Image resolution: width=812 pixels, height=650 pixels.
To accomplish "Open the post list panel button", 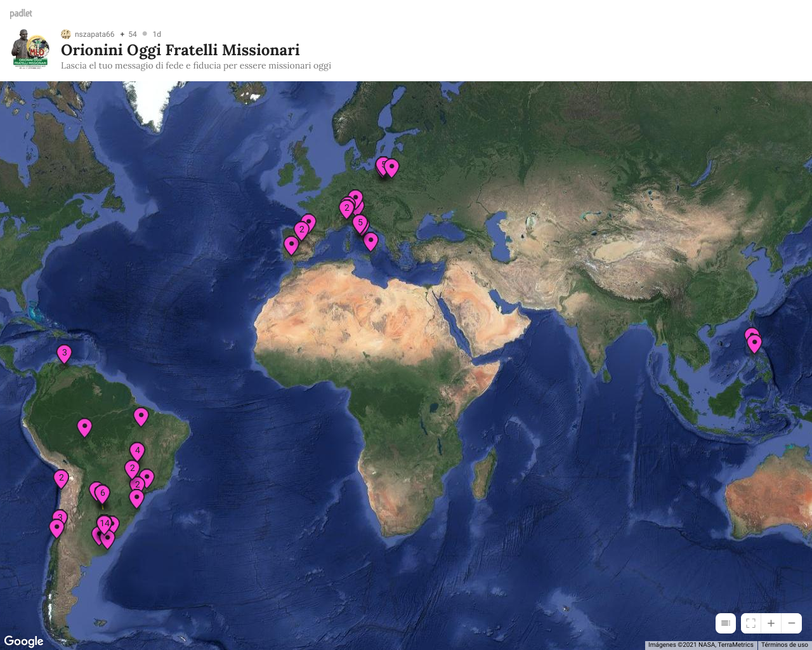I will coord(726,623).
